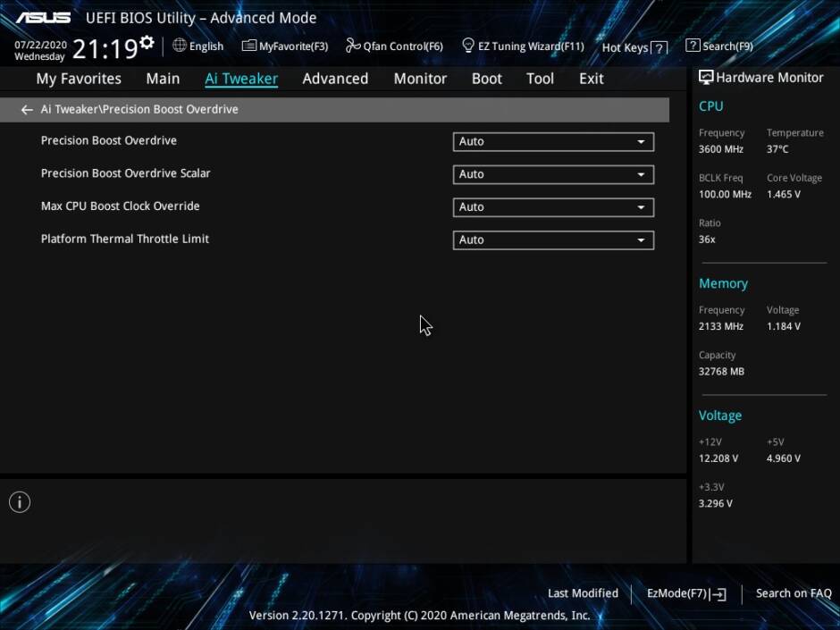The width and height of the screenshot is (840, 630).
Task: Click the info circle icon
Action: click(20, 502)
